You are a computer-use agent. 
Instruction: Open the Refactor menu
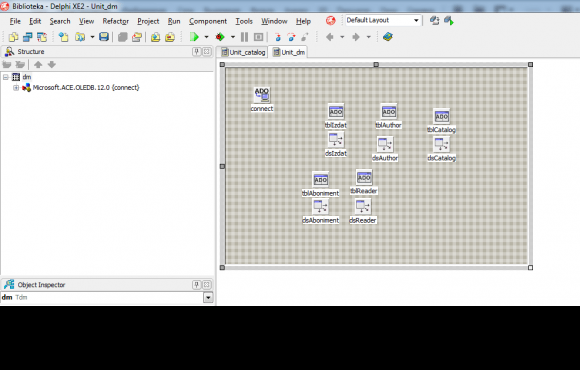(x=115, y=21)
